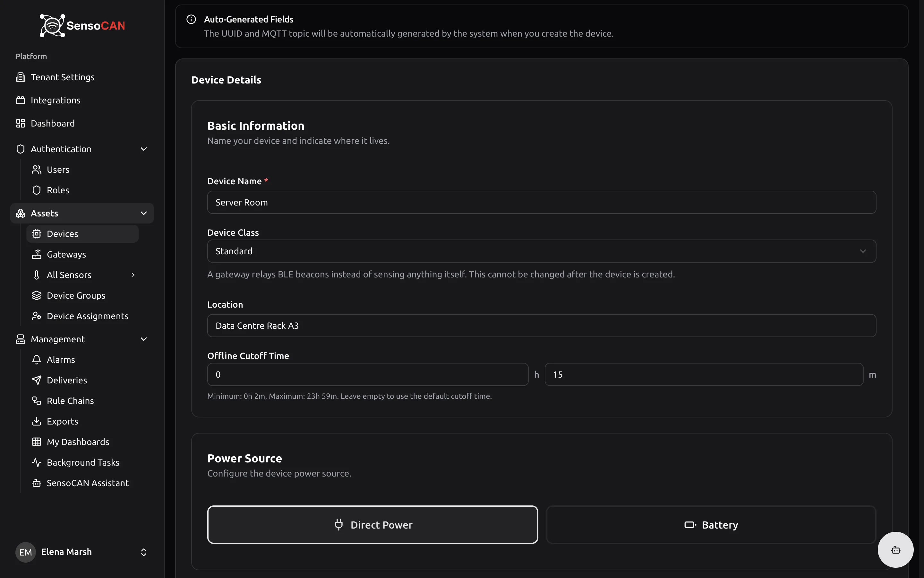
Task: Open the Alarms page
Action: pyautogui.click(x=82, y=360)
